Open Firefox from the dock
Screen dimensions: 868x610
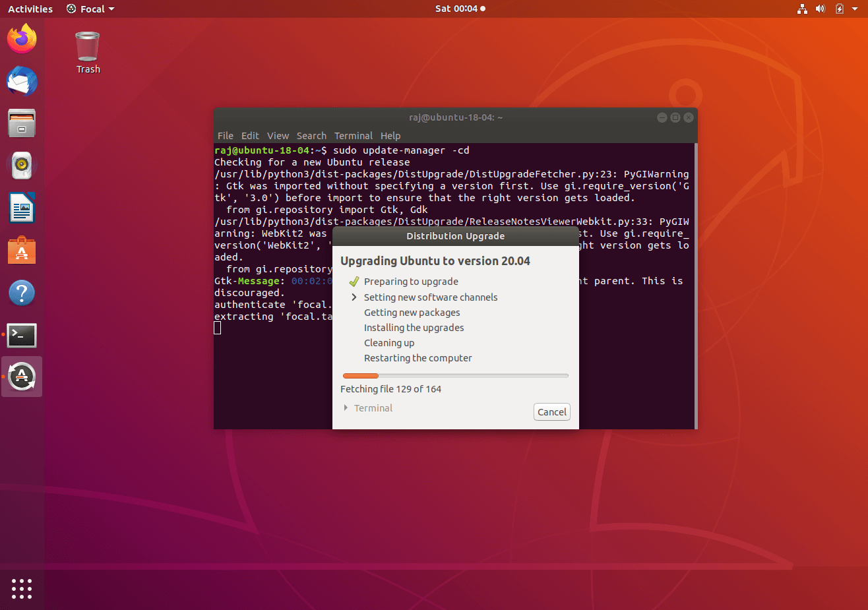tap(22, 38)
